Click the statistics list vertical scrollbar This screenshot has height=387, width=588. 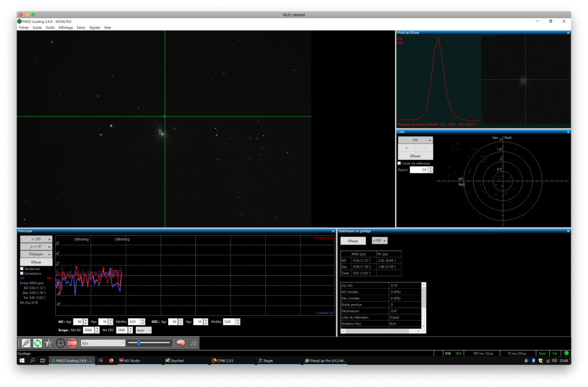coord(424,305)
